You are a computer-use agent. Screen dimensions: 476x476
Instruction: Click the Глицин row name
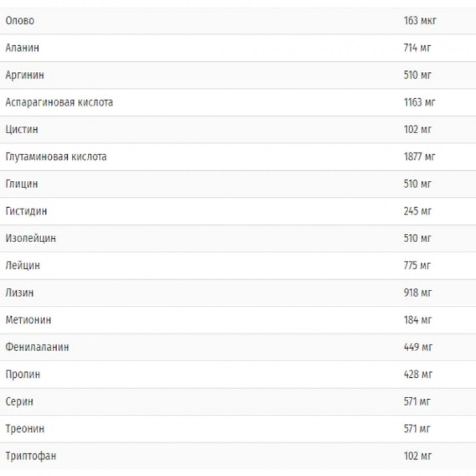pos(21,184)
